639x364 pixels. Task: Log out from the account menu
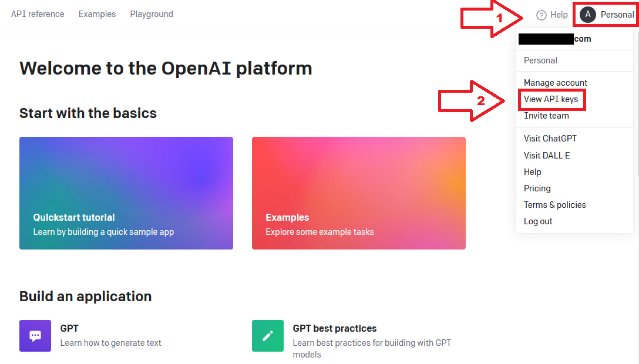click(x=538, y=221)
